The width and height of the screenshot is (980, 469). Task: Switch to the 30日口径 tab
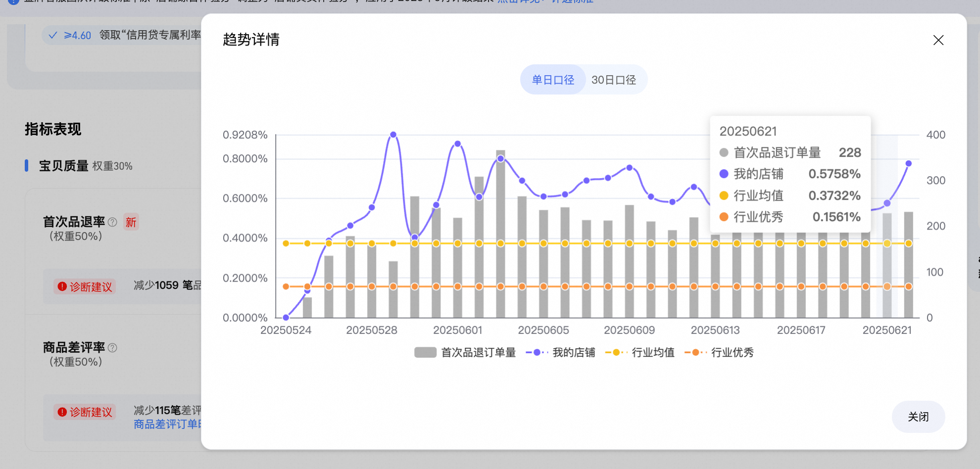[614, 80]
